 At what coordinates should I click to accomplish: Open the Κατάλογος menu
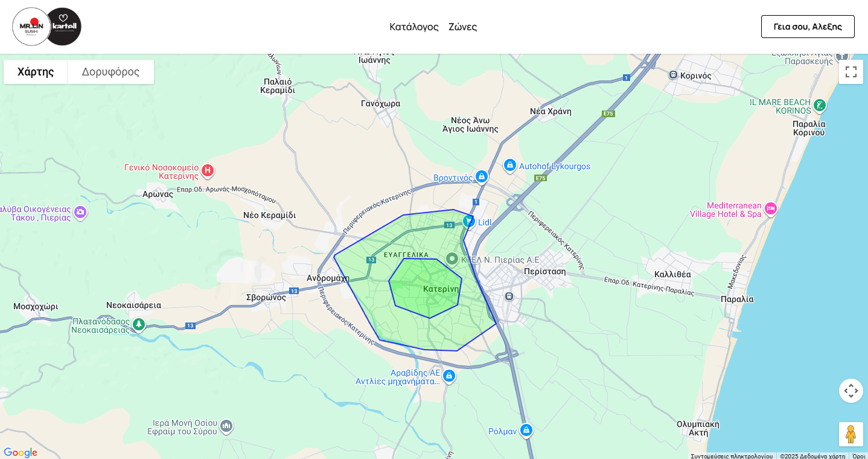(x=413, y=27)
